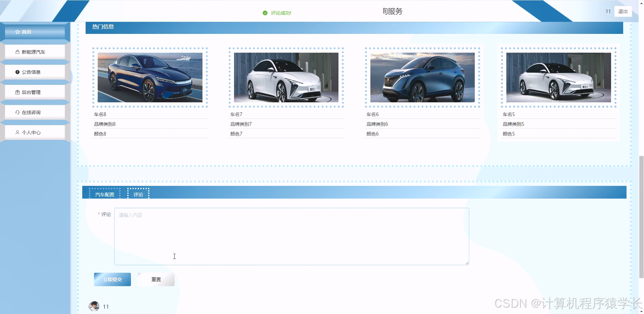Click the 品牌类别7 text
The image size is (644, 314).
(x=241, y=124)
